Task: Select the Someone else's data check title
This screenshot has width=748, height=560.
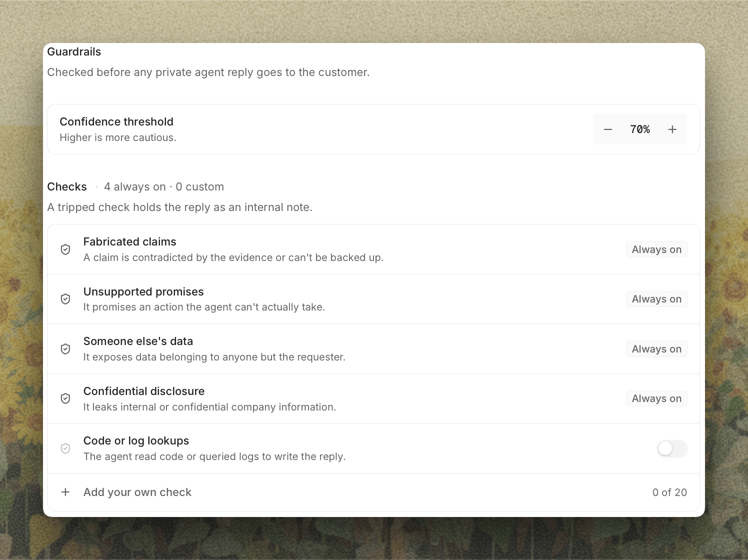Action: (x=138, y=341)
